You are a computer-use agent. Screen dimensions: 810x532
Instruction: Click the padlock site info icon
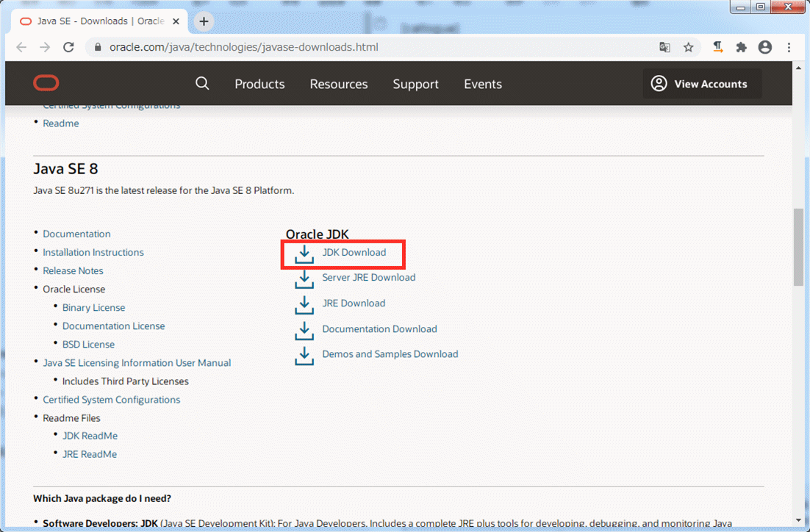[x=98, y=47]
